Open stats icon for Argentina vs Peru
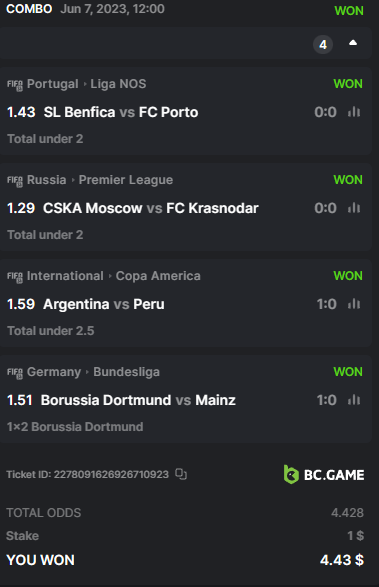The height and width of the screenshot is (587, 379). 354,304
